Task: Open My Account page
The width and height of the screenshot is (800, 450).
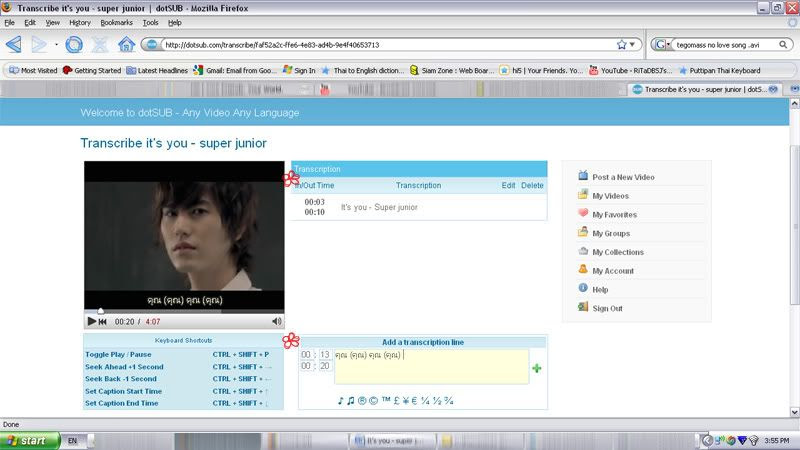Action: [x=613, y=271]
